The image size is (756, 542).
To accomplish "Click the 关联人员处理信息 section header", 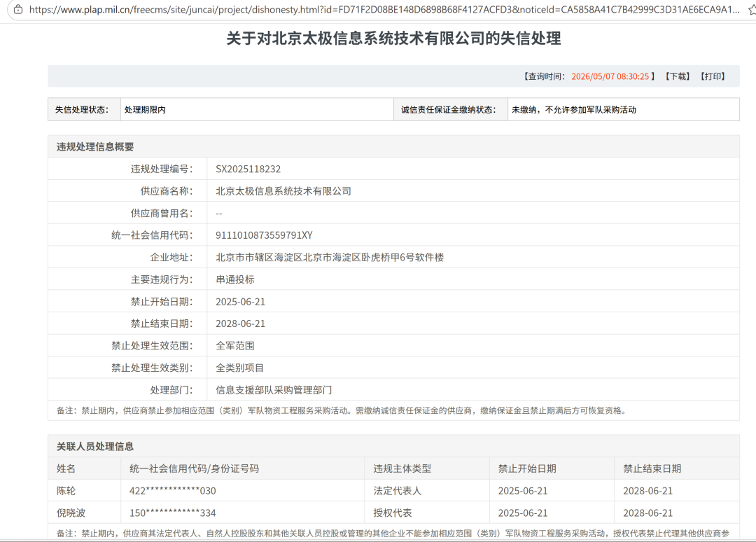I will [x=95, y=447].
